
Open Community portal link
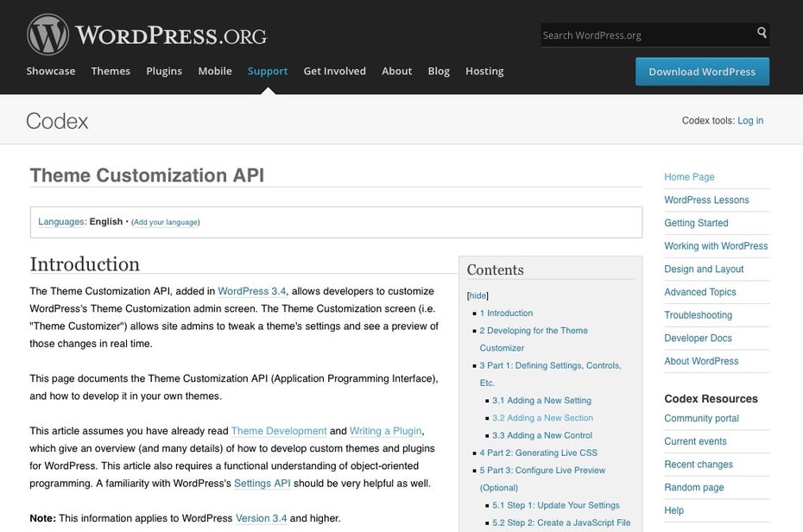coord(702,418)
